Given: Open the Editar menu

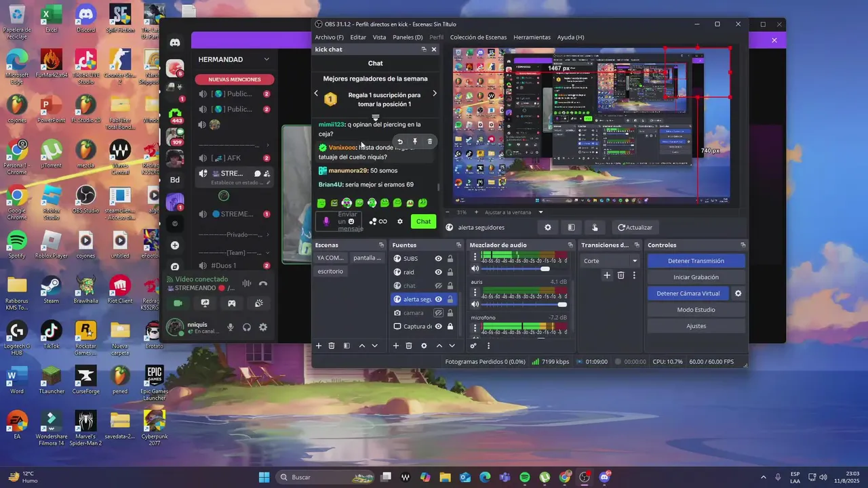Looking at the screenshot, I should click(x=358, y=37).
